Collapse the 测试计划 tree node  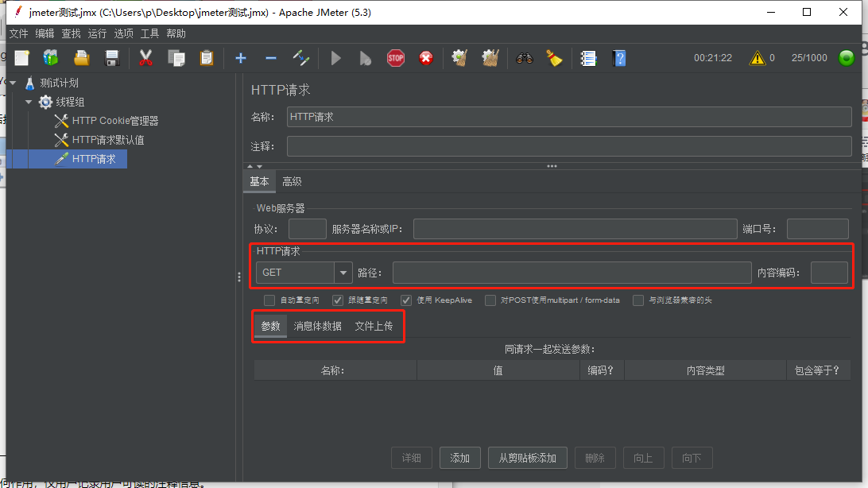pyautogui.click(x=13, y=83)
